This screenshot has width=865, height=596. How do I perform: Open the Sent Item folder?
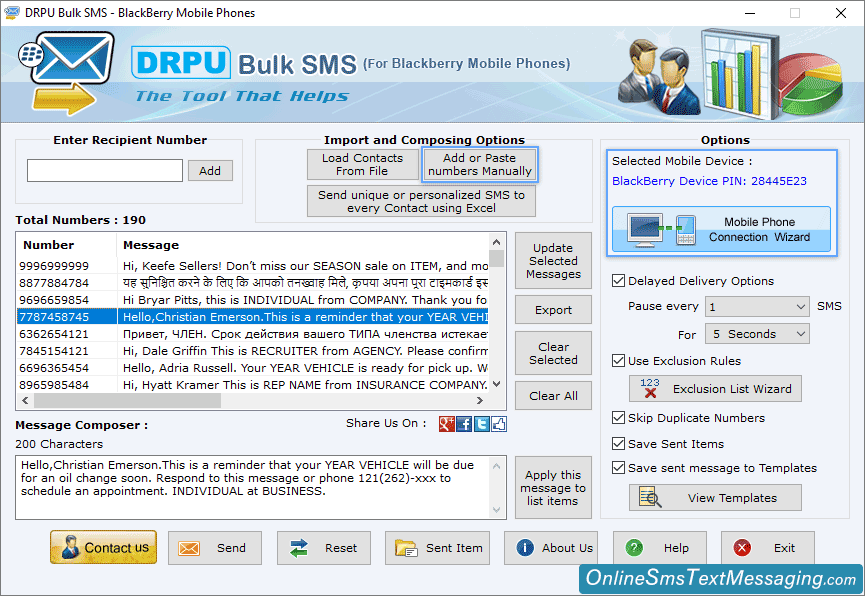437,548
